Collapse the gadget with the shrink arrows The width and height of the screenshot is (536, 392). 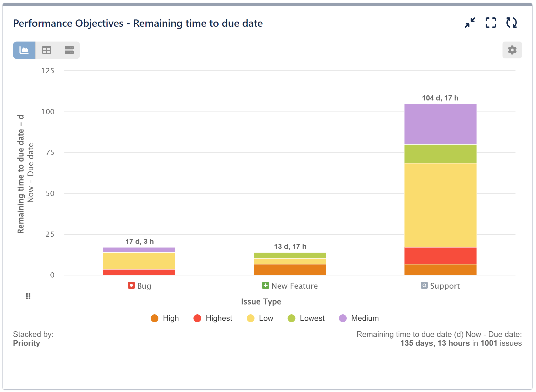click(470, 23)
